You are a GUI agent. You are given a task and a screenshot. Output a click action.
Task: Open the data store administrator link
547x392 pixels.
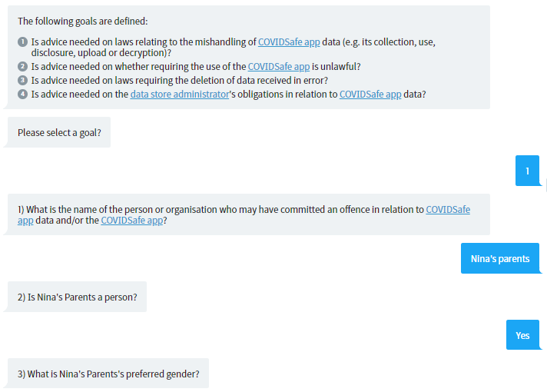click(180, 95)
